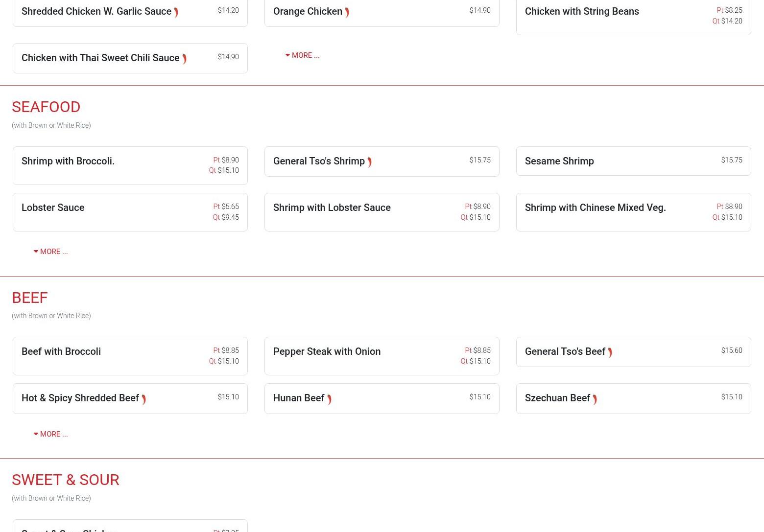Click Orange Chicken price $14.90

[480, 10]
